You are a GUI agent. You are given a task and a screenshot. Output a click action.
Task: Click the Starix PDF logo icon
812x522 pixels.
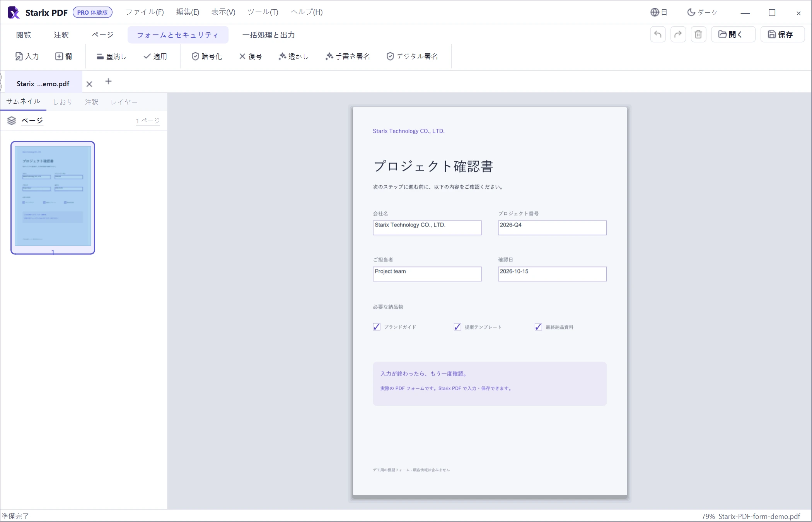pyautogui.click(x=14, y=12)
